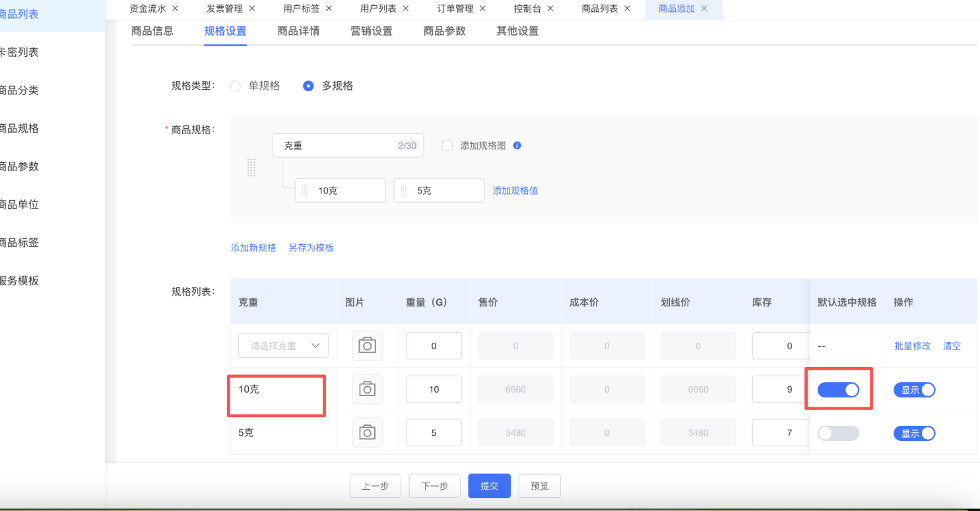This screenshot has width=980, height=511.
Task: Focus stock field showing 9
Action: pyautogui.click(x=781, y=390)
